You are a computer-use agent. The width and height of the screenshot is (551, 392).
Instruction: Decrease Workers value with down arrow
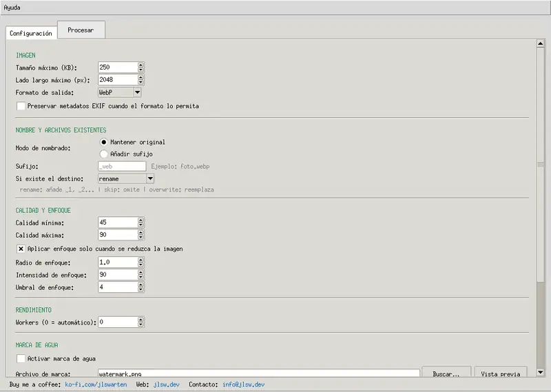[141, 324]
